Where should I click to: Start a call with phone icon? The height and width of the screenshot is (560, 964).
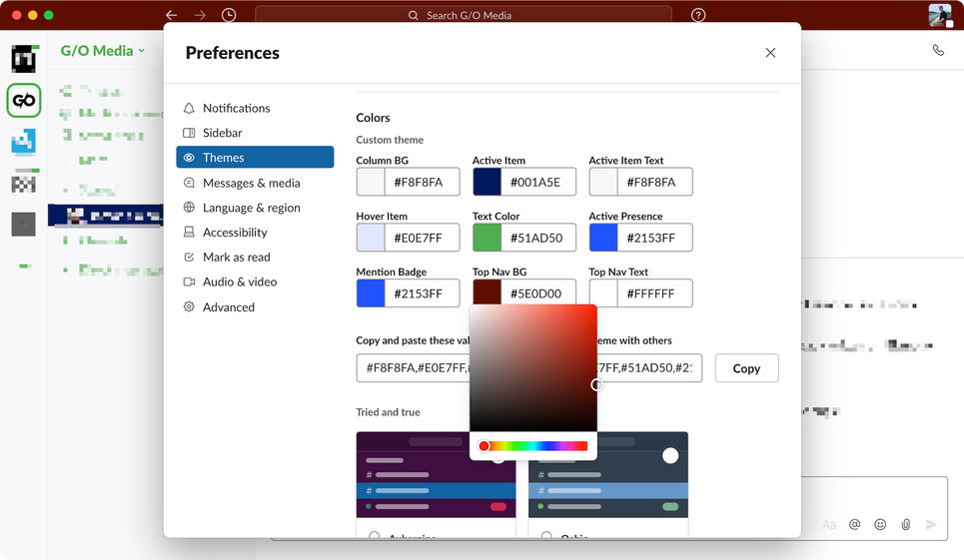[938, 50]
